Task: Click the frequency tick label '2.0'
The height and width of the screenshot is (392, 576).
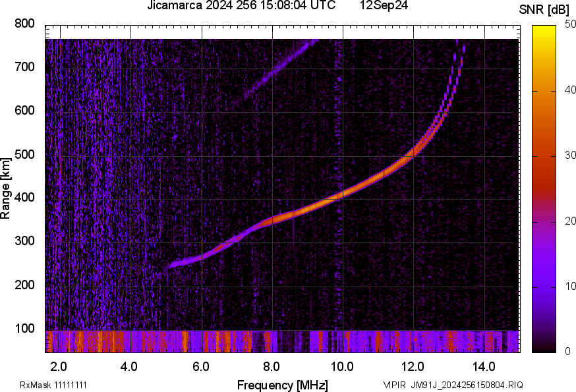Action: pos(59,367)
